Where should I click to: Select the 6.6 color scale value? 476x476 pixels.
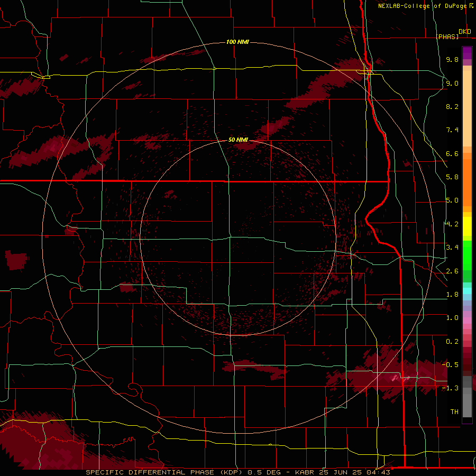point(452,153)
